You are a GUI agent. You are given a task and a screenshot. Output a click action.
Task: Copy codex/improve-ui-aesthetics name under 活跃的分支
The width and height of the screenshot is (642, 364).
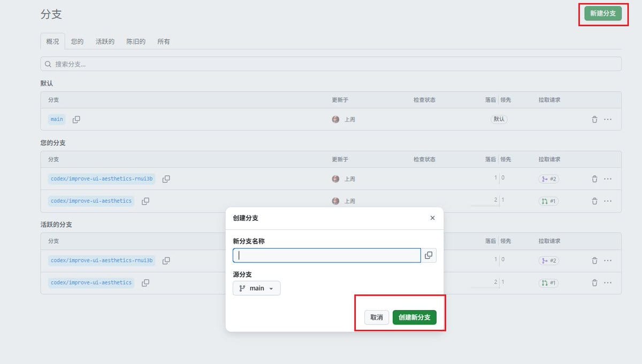[x=146, y=282]
